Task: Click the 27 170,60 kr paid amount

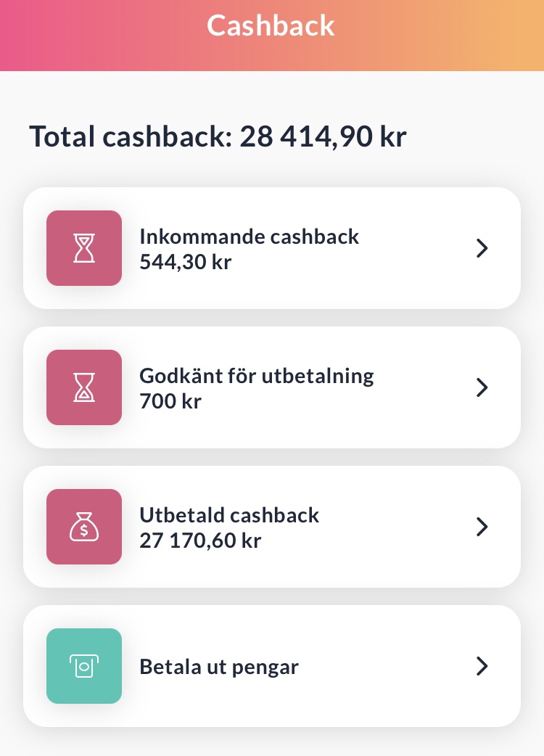Action: (200, 541)
